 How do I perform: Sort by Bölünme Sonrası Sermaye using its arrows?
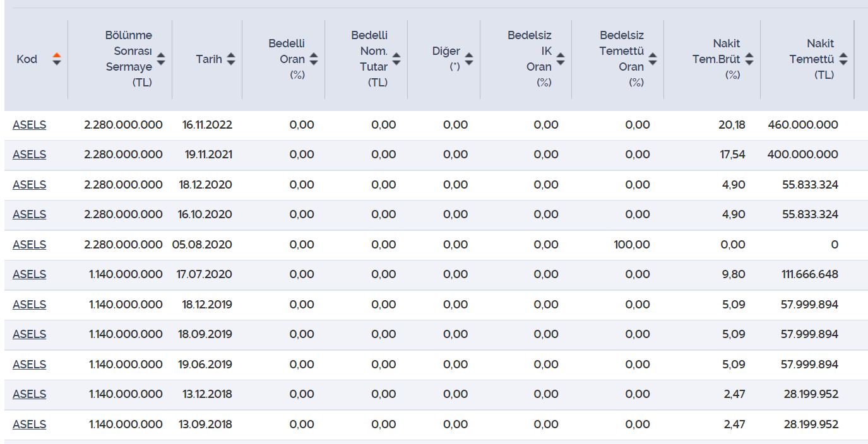coord(161,59)
